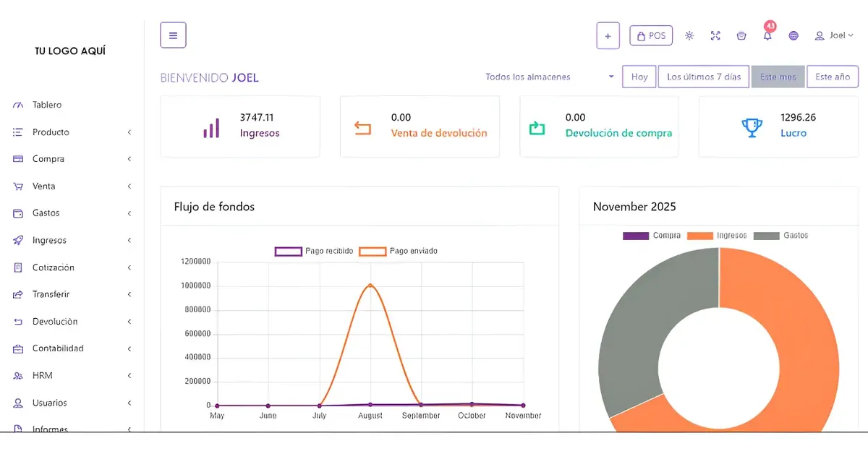Open the basket icon in header
Image resolution: width=868 pixels, height=454 pixels.
[741, 35]
